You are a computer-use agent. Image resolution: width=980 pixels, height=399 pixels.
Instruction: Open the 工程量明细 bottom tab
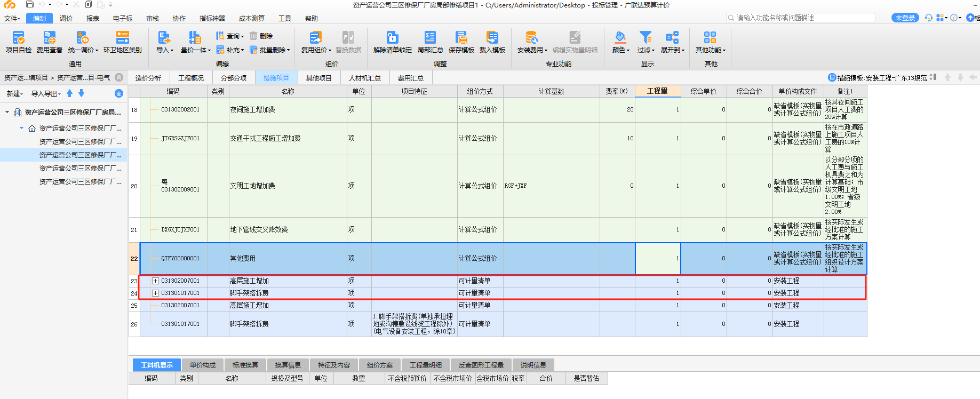point(426,365)
